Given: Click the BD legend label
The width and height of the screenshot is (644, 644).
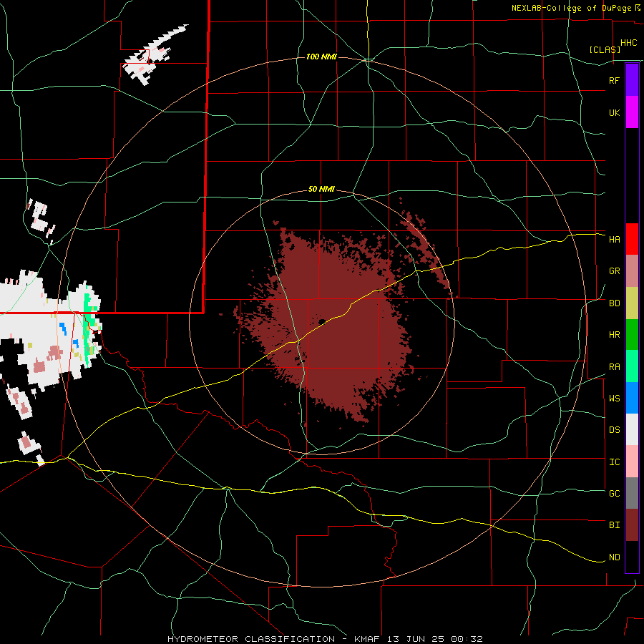Looking at the screenshot, I should click(614, 303).
